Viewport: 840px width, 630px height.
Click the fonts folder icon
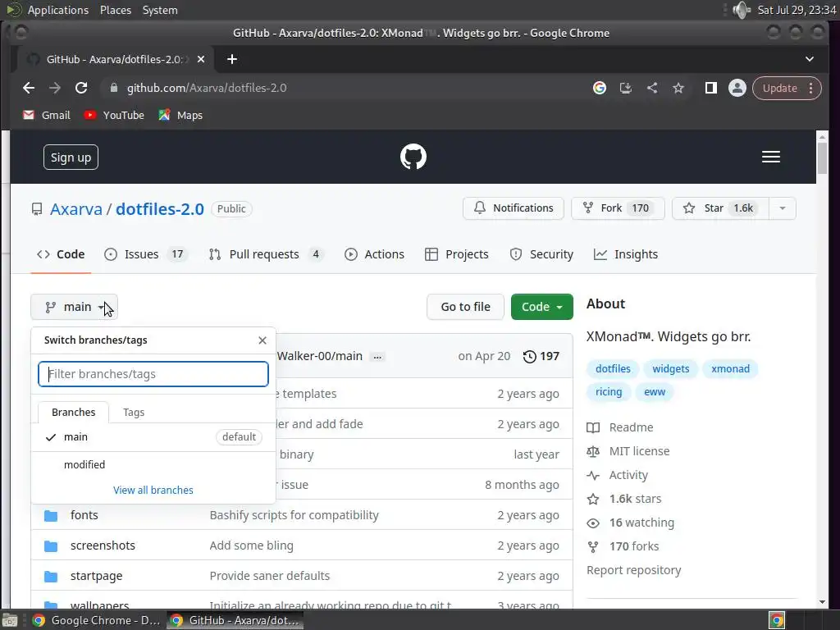click(x=51, y=515)
